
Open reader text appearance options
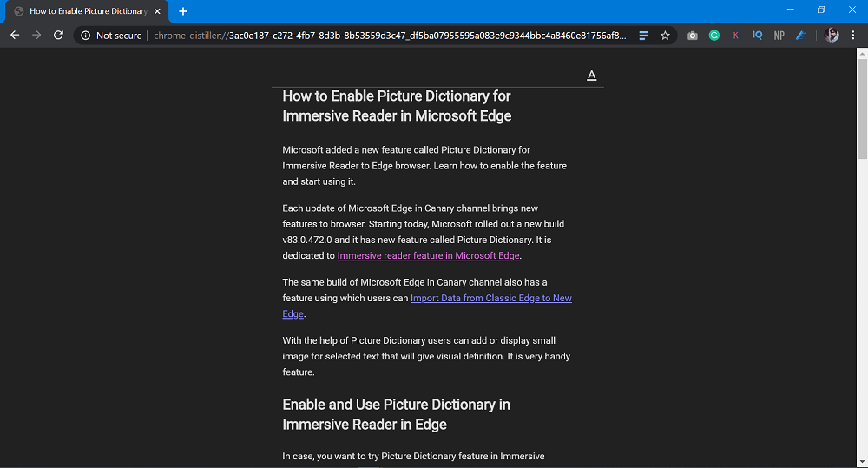pyautogui.click(x=592, y=76)
